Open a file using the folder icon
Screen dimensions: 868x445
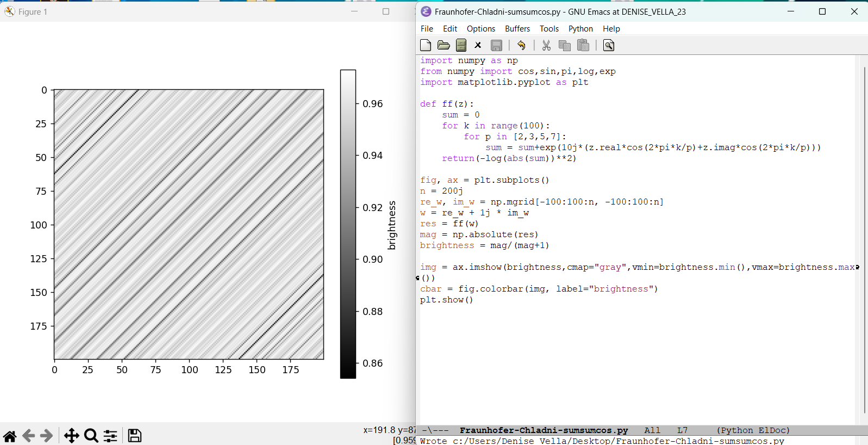coord(444,45)
